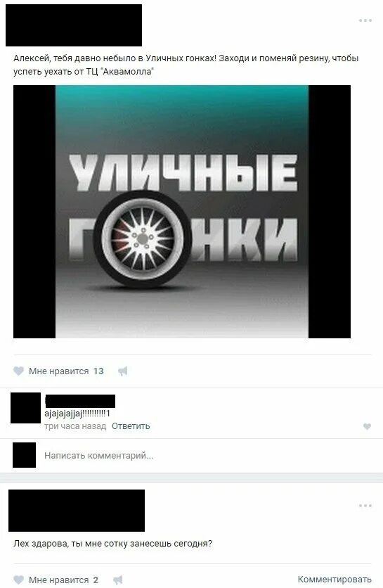Like the Уличные гонки post via heart icon
This screenshot has width=383, height=588.
(18, 371)
